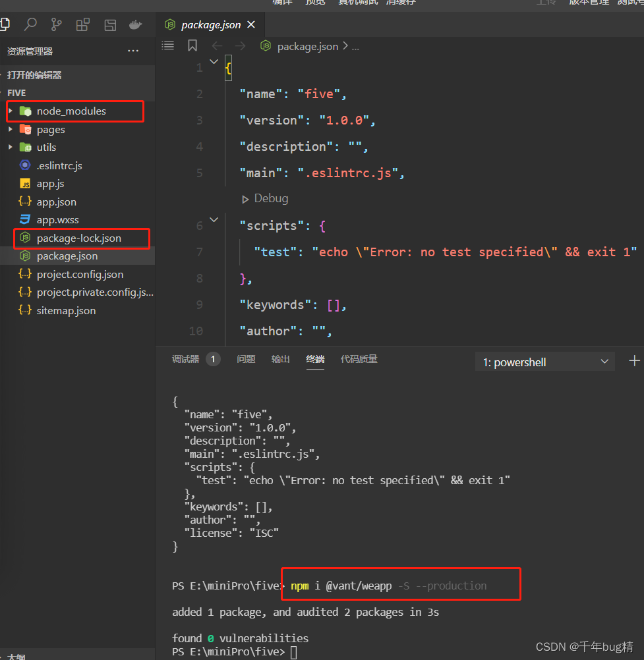Open the extensions blocks icon

[83, 24]
